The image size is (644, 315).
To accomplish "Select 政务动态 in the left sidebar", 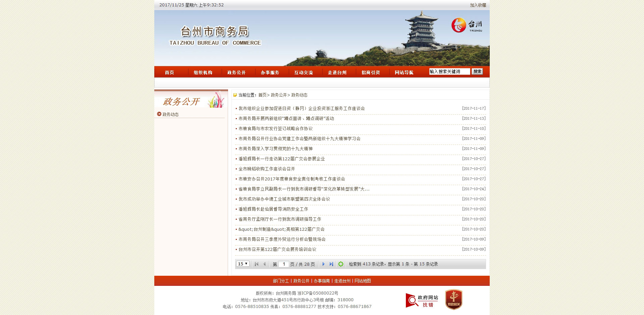I will click(x=170, y=114).
